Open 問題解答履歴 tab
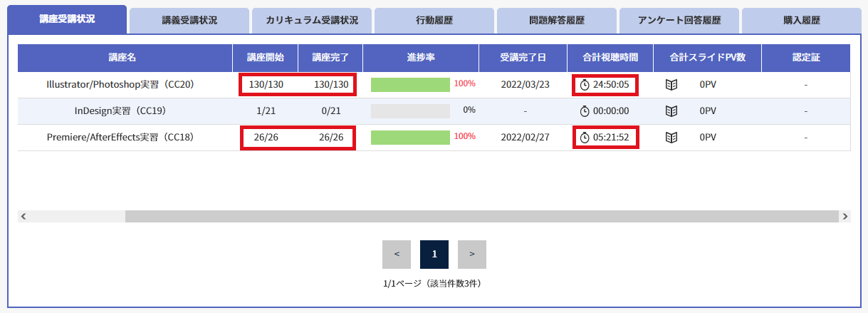Screen dimensions: 868x313 coord(557,21)
